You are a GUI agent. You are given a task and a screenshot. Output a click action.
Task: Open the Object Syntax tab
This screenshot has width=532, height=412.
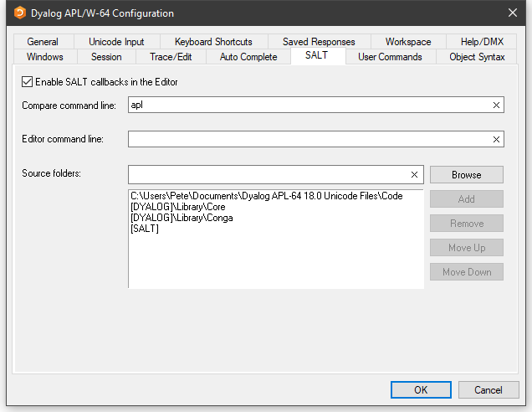[x=477, y=57]
